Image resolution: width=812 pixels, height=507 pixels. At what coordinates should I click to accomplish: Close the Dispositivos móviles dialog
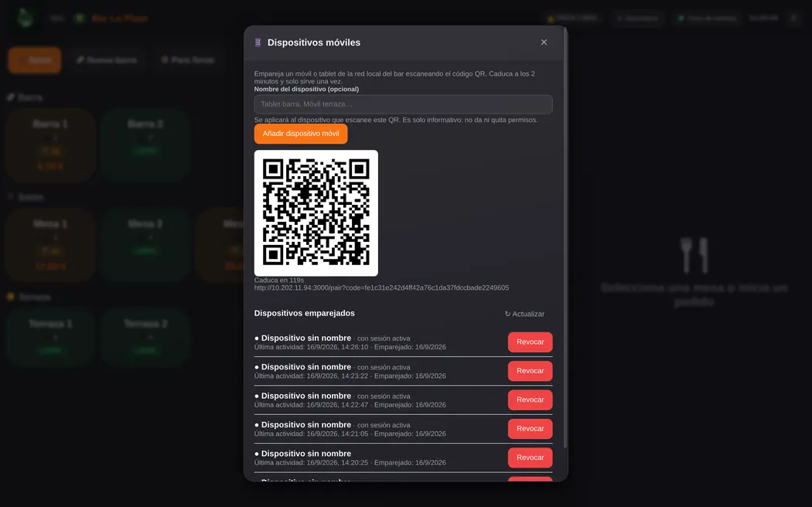coord(544,43)
